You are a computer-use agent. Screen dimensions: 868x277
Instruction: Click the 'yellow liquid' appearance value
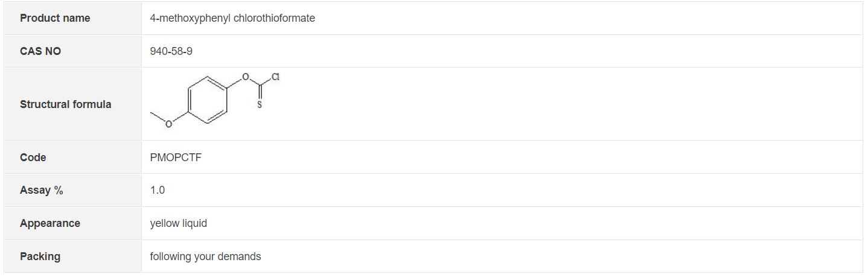point(178,223)
